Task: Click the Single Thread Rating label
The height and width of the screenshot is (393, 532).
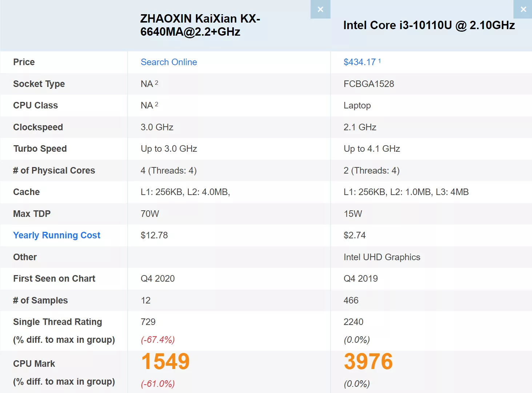Action: [x=57, y=322]
